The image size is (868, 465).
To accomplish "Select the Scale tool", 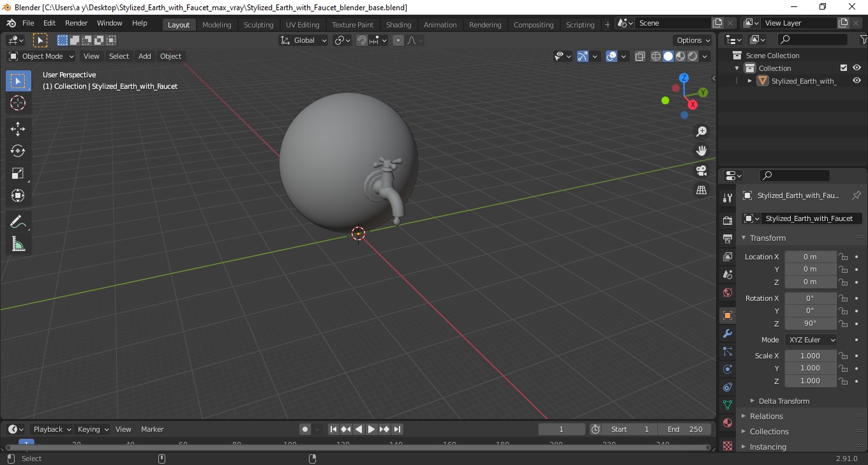I will click(18, 173).
